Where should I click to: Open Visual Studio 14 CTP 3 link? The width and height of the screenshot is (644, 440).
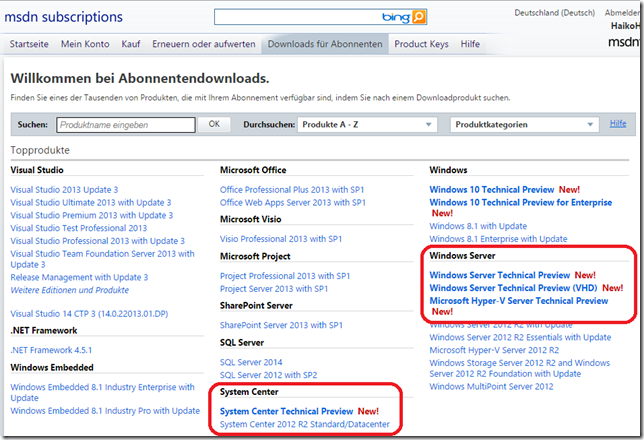[89, 314]
